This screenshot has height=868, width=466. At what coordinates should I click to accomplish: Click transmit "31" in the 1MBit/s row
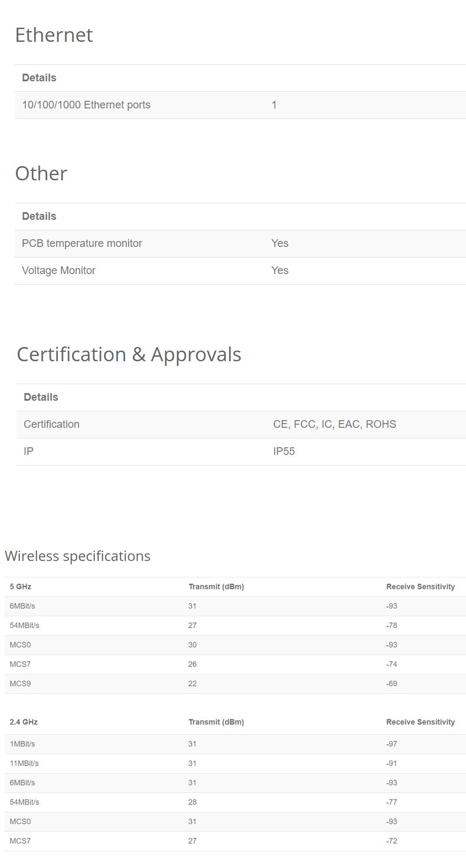[x=192, y=744]
